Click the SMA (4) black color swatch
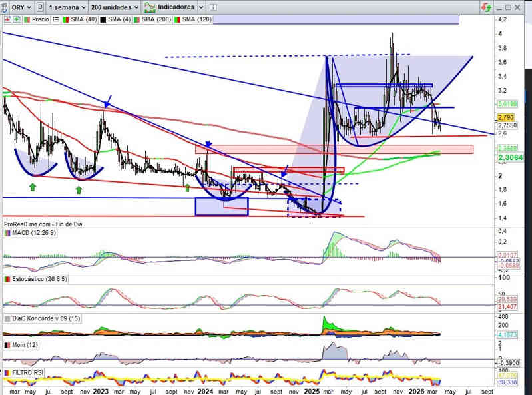This screenshot has height=395, width=532. (x=102, y=19)
